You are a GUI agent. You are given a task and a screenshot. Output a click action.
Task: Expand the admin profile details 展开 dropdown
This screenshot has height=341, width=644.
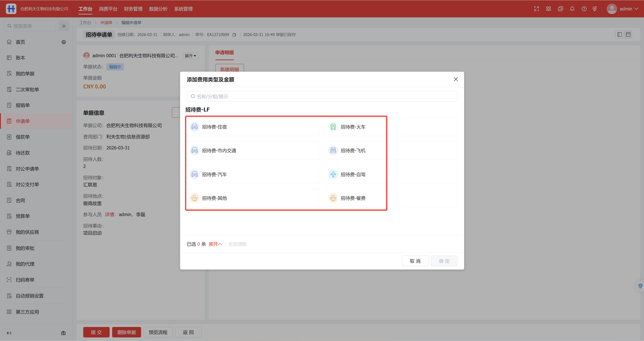[191, 56]
